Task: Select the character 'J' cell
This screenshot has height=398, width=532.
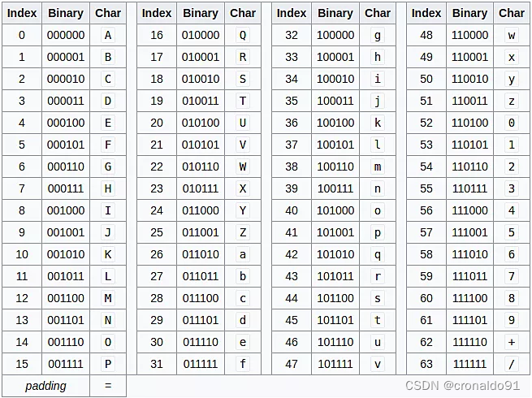Action: click(108, 232)
